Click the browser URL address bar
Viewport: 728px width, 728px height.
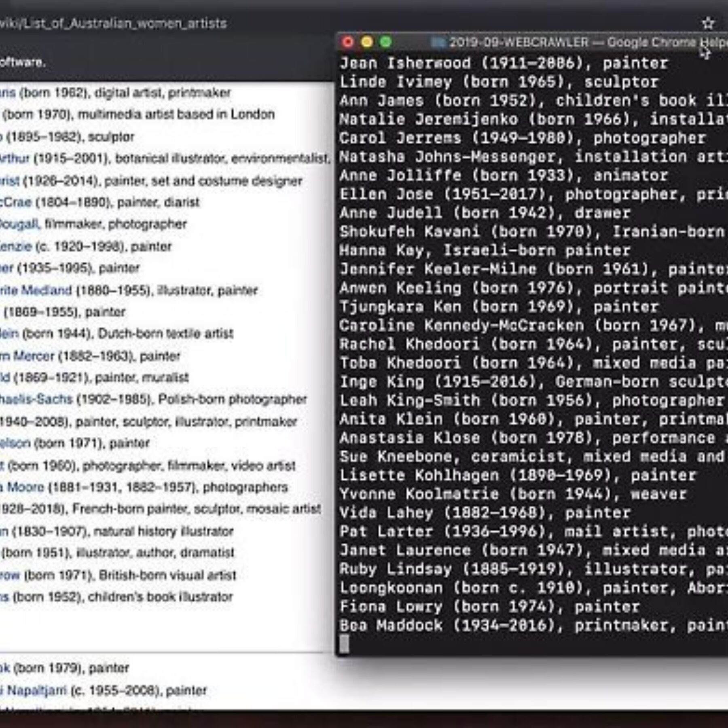coord(113,23)
